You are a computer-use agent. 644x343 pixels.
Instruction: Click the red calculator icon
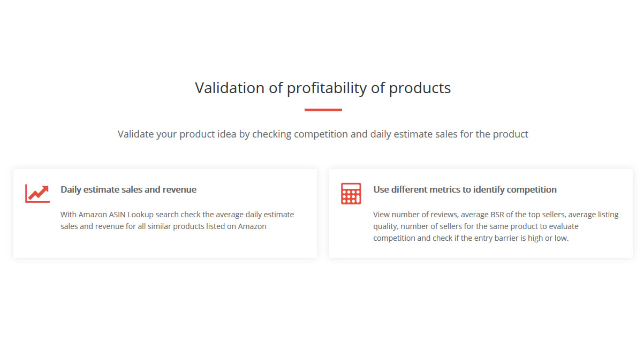tap(351, 194)
